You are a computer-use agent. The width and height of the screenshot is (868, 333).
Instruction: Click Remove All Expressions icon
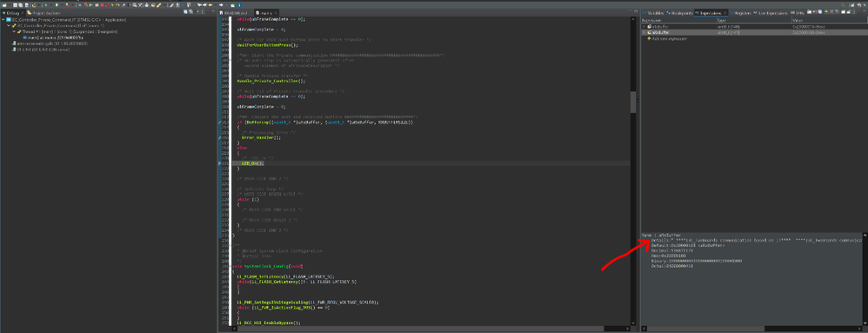click(837, 12)
